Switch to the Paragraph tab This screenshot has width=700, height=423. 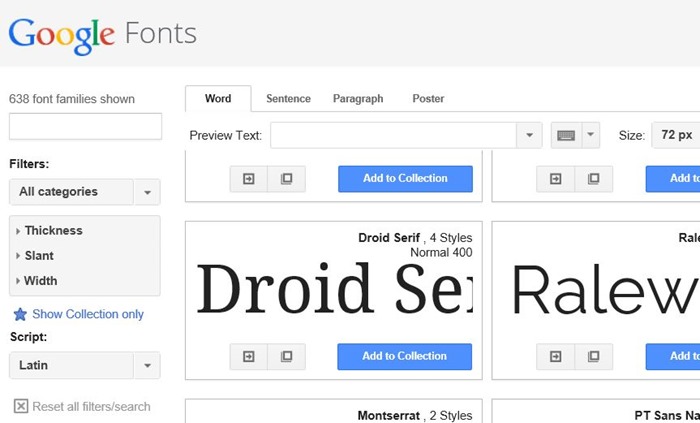click(358, 99)
